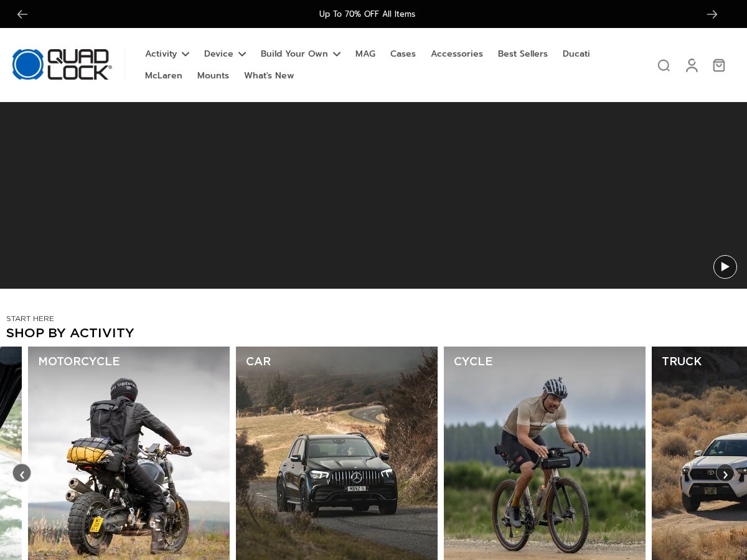Go to the Mounts menu item
747x560 pixels.
click(x=213, y=75)
